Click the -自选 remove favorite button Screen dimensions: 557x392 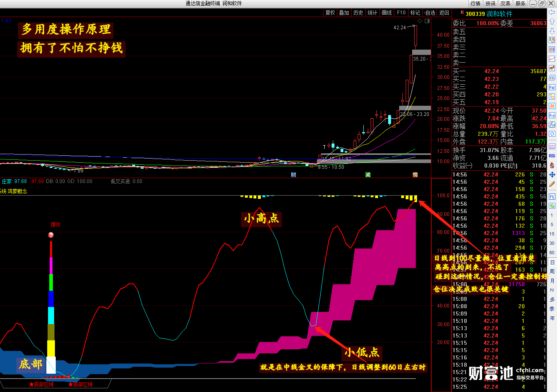coord(430,13)
